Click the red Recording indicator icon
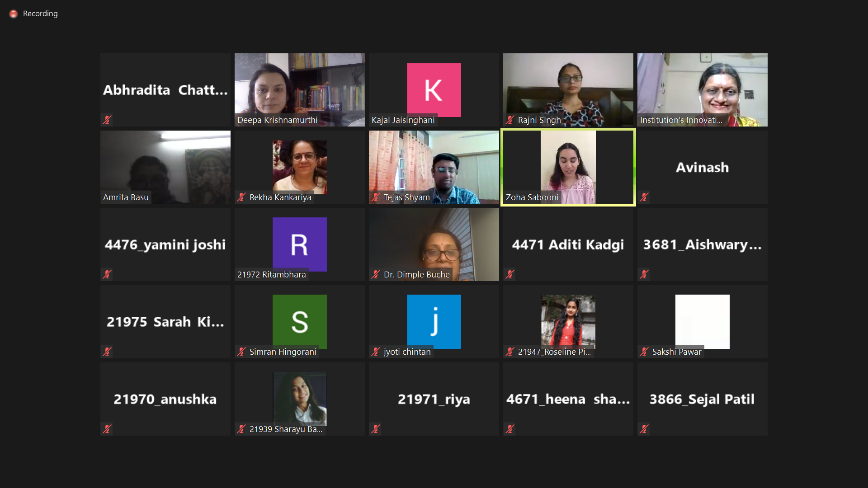Screen dimensions: 868x488 [14, 14]
